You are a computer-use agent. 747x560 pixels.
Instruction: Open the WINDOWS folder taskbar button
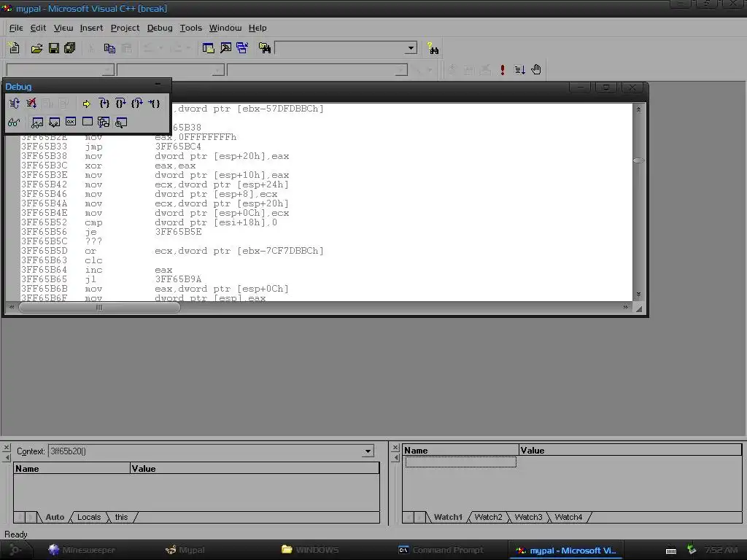[310, 550]
